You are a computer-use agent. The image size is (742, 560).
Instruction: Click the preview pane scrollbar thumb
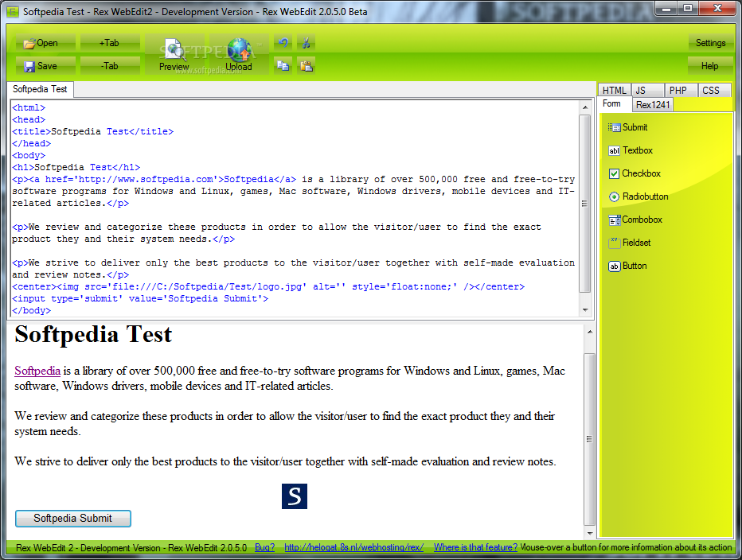[x=589, y=439]
